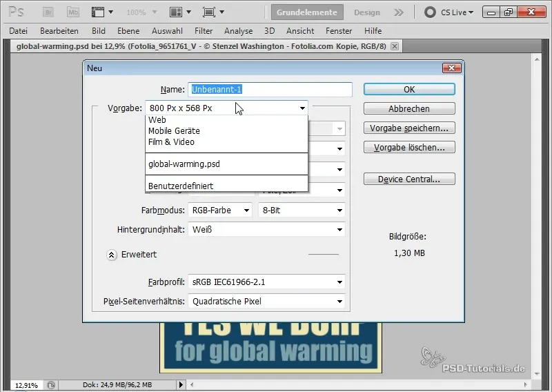Click the 12,91% zoom field in status bar
The image size is (552, 392).
tap(26, 385)
